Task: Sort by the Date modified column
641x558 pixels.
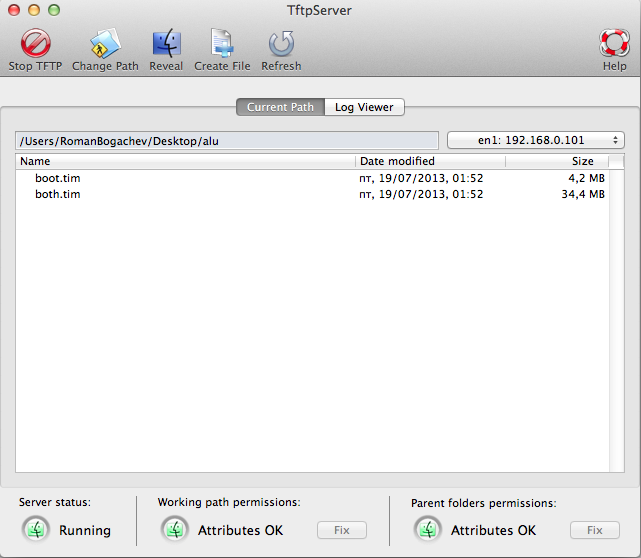Action: [x=430, y=161]
